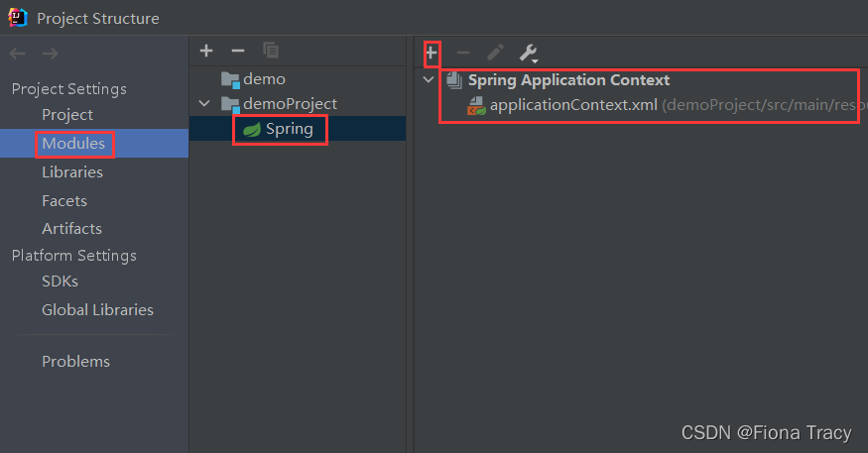The image size is (868, 453).
Task: Select applicationContext.xml in the context list
Action: [x=573, y=104]
